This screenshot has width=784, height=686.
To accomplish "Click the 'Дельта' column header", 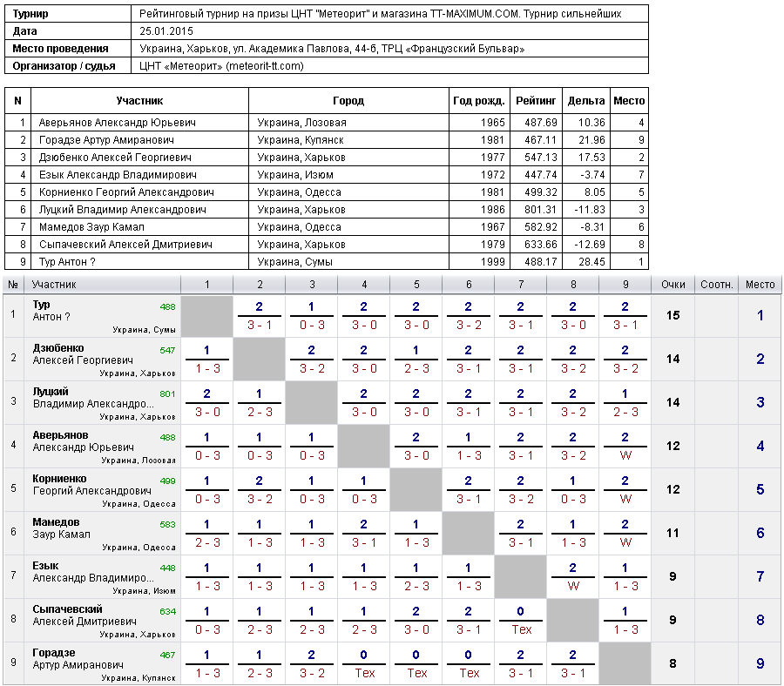I will point(586,101).
